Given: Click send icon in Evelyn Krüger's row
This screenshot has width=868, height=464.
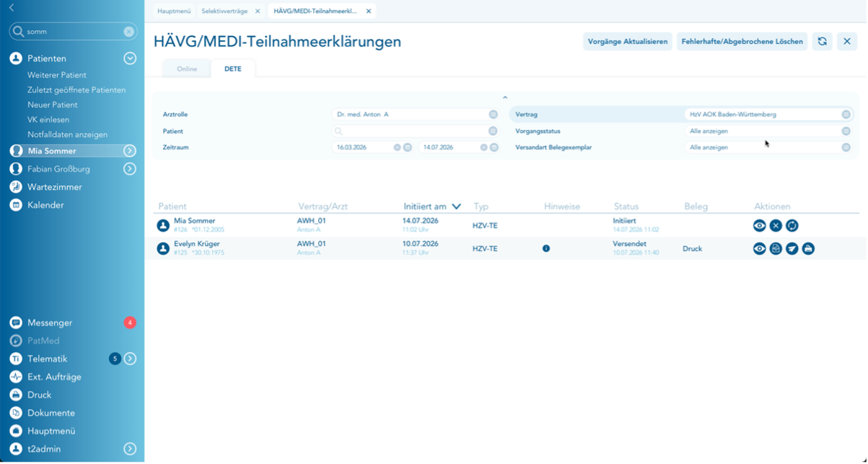Looking at the screenshot, I should 792,249.
